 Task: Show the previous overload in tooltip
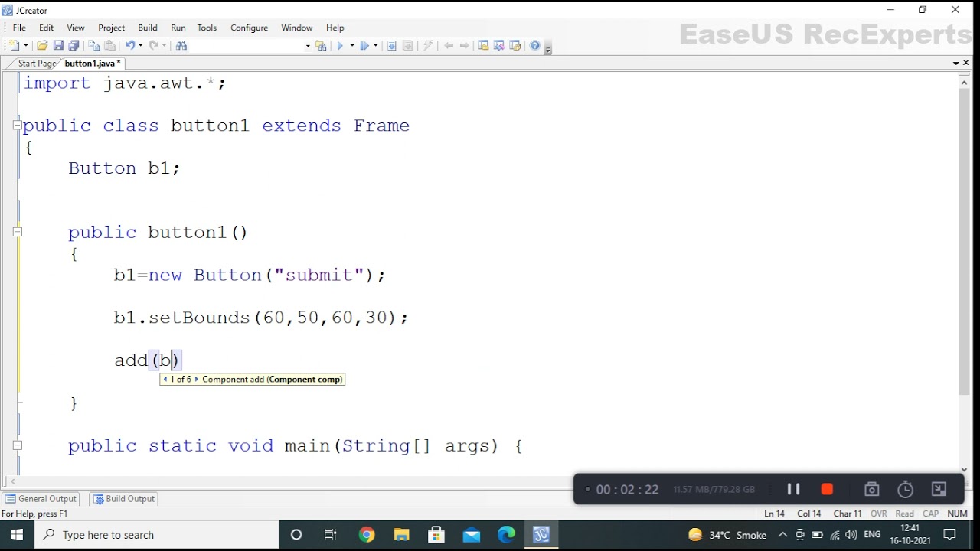[x=165, y=380]
